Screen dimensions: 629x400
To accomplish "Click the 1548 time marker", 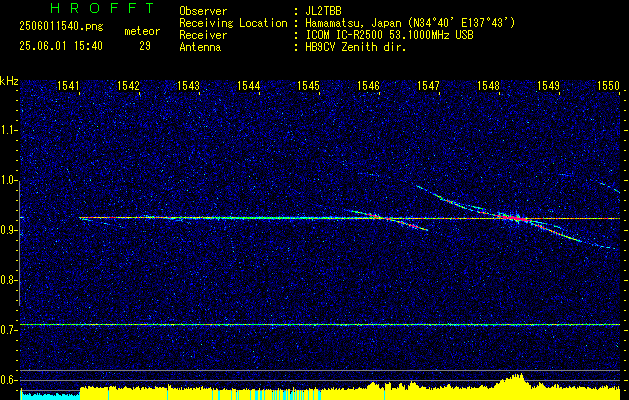I will point(488,85).
